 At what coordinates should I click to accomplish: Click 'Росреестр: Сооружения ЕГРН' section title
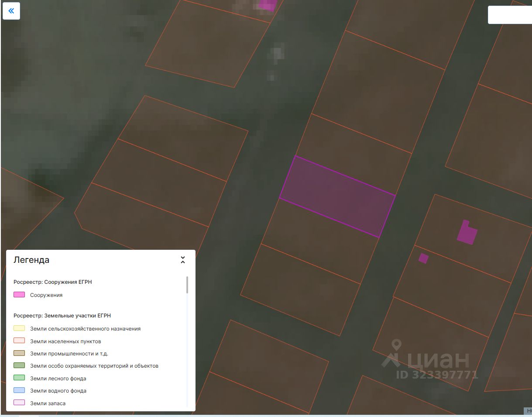coord(53,282)
